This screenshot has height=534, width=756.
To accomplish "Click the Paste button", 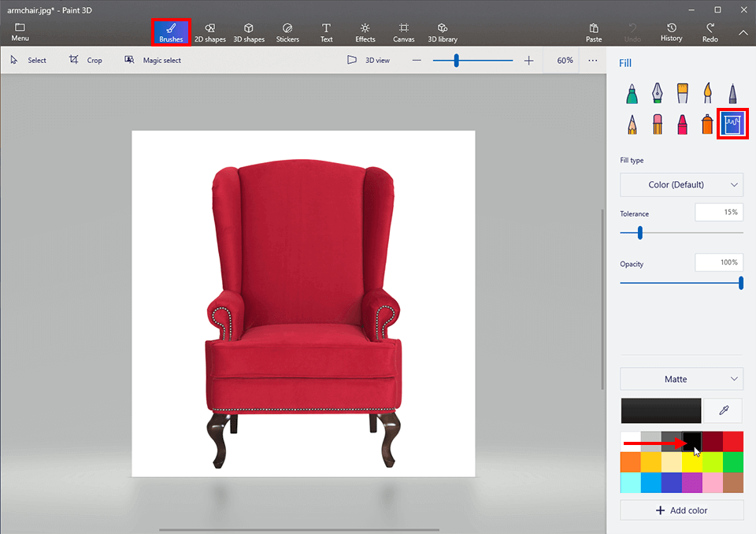I will click(x=594, y=32).
